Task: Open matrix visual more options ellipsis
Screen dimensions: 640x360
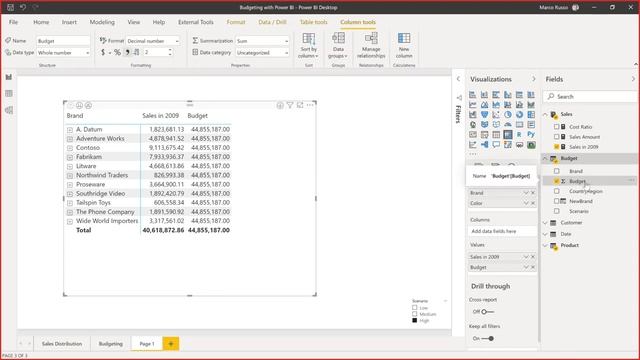Action: 310,105
